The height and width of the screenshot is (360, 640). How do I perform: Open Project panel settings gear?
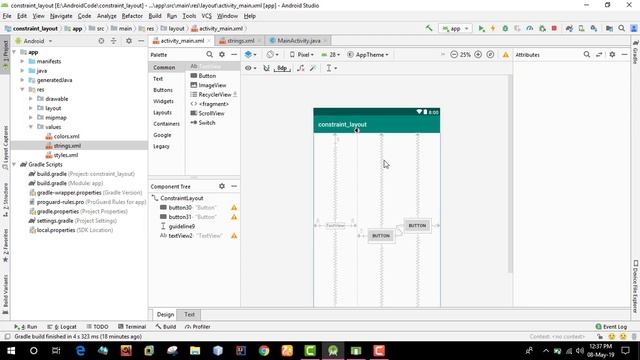pos(129,41)
